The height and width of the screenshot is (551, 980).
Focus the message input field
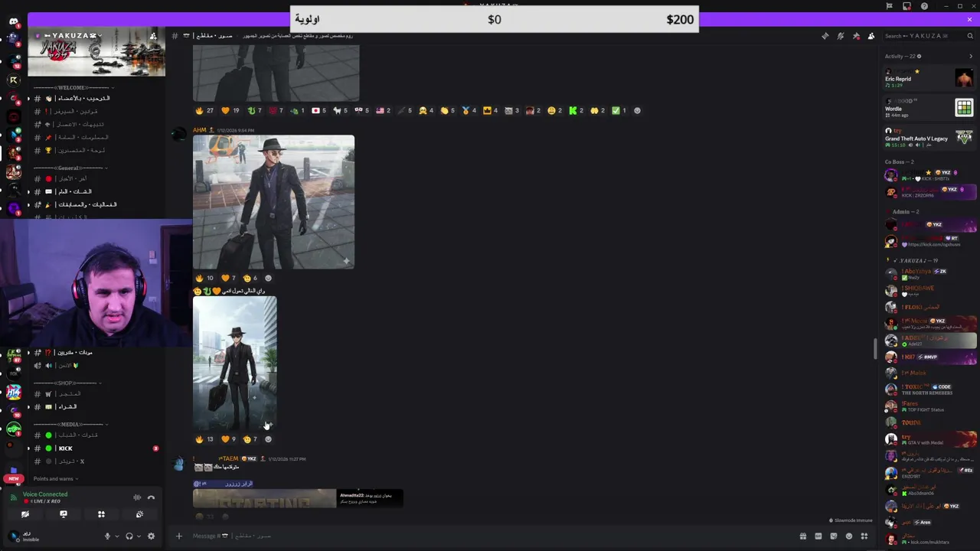(x=490, y=536)
